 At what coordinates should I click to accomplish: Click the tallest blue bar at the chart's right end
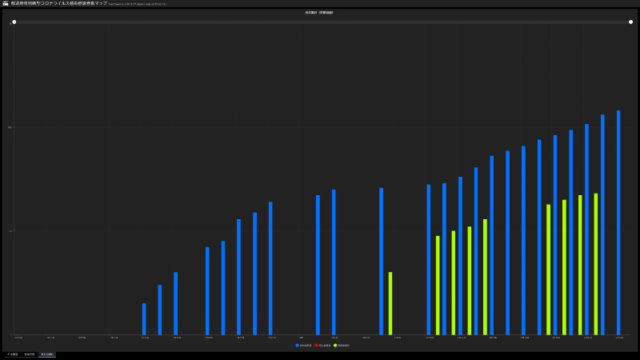[x=618, y=222]
